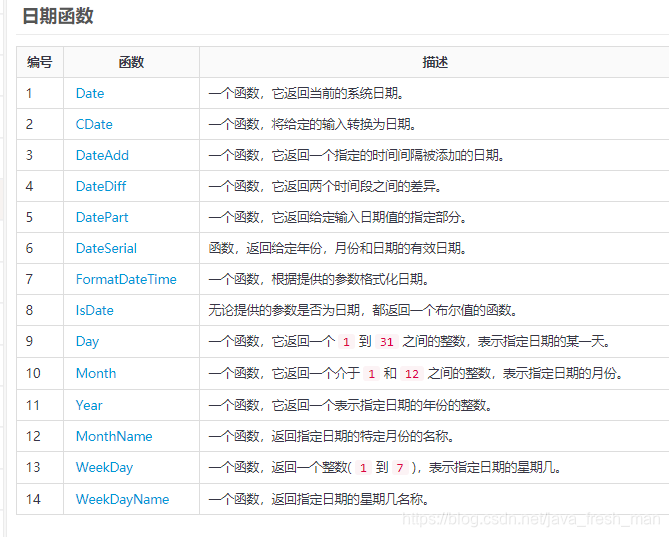Open the WeekDay function link
The width and height of the screenshot is (669, 537).
pyautogui.click(x=104, y=467)
